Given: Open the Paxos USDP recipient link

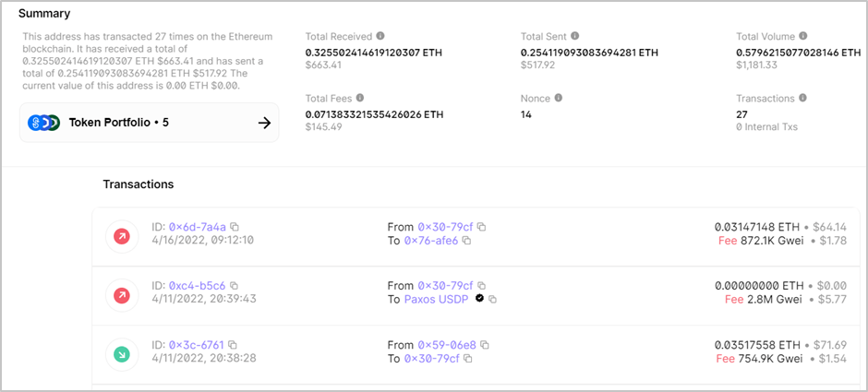Looking at the screenshot, I should point(437,300).
